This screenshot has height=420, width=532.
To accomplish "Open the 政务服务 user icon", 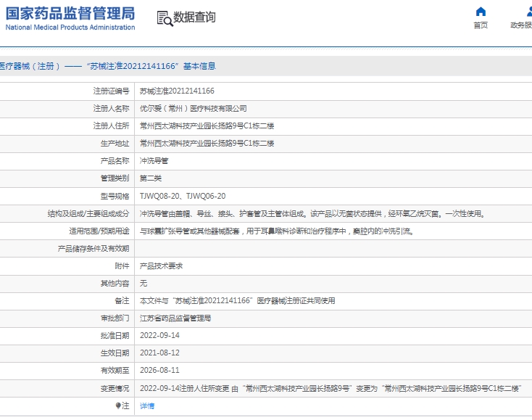I will (x=529, y=12).
